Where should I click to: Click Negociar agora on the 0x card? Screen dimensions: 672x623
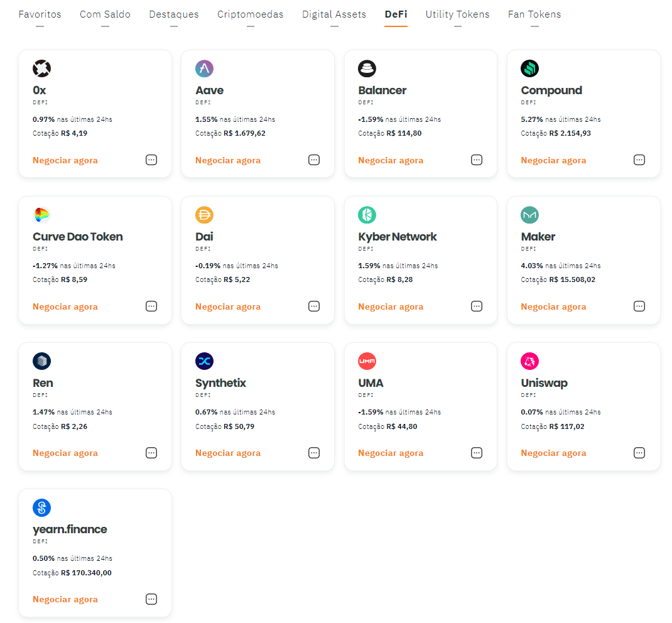click(65, 160)
